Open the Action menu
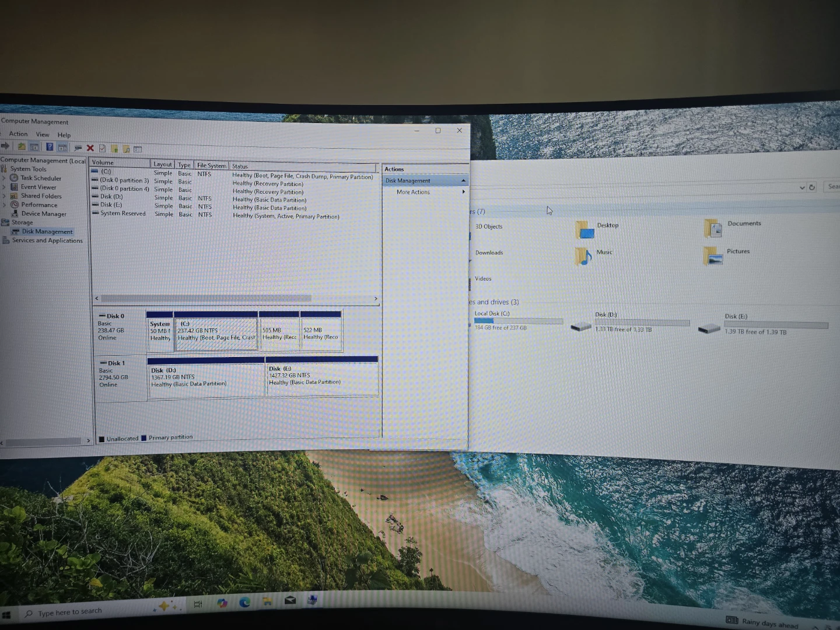 [x=18, y=134]
